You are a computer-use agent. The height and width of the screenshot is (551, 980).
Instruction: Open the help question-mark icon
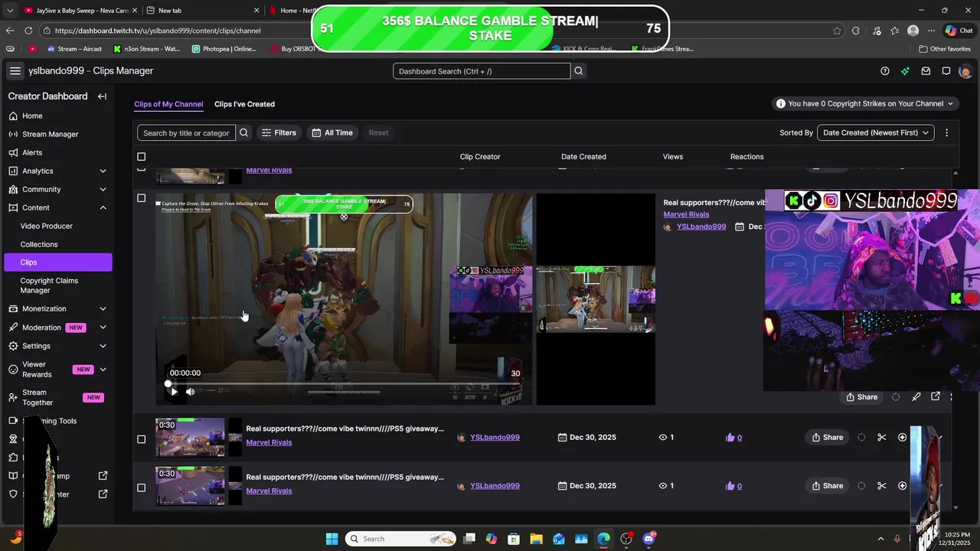point(885,71)
